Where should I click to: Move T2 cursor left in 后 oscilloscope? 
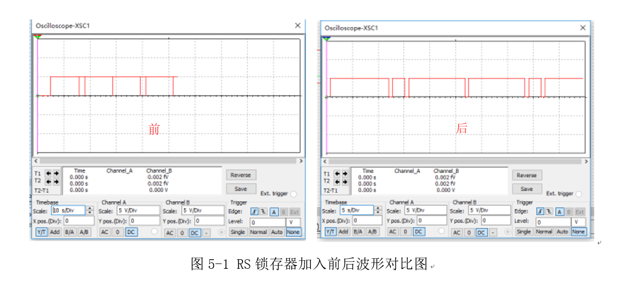337,181
